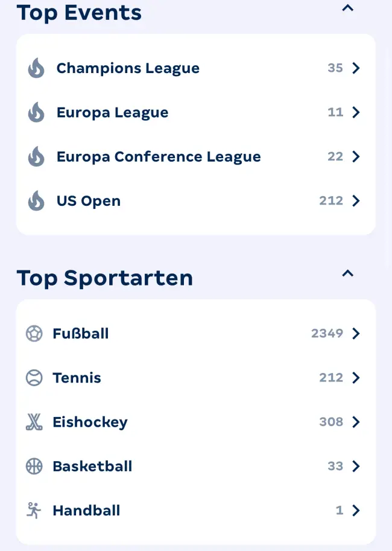Image resolution: width=392 pixels, height=551 pixels.
Task: Open the US Open event link
Action: click(89, 201)
